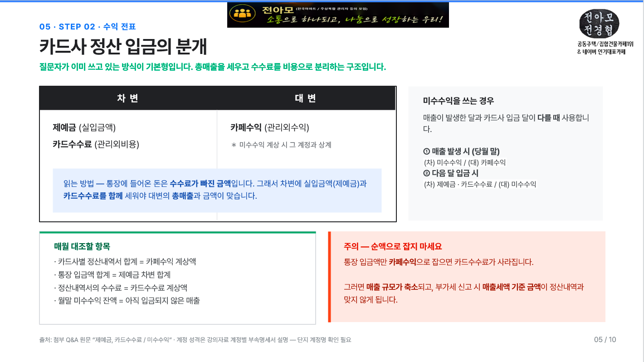
Task: Select the 차변 table header
Action: tap(128, 98)
